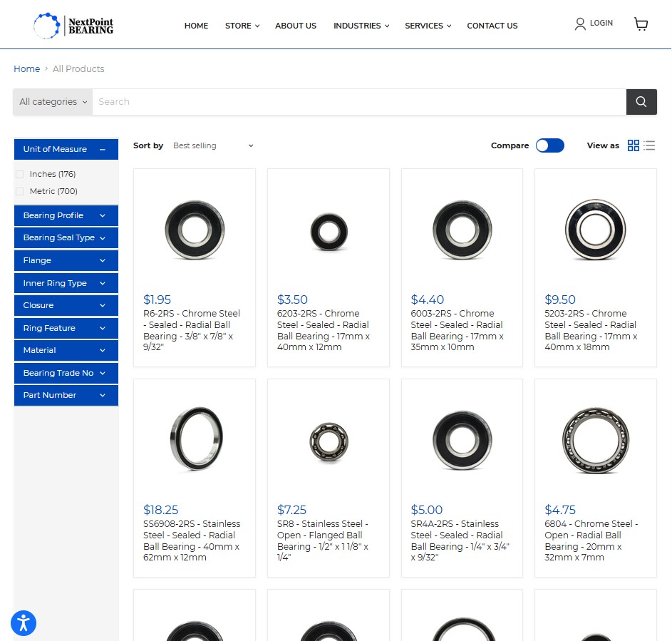Open the All categories dropdown
Image resolution: width=672 pixels, height=641 pixels.
(53, 102)
